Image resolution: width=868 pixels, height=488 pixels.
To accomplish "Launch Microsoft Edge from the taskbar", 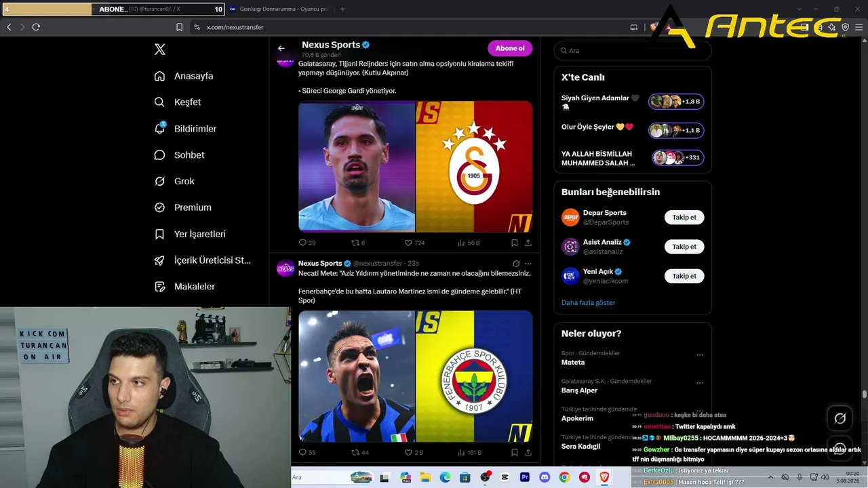I will click(x=445, y=477).
